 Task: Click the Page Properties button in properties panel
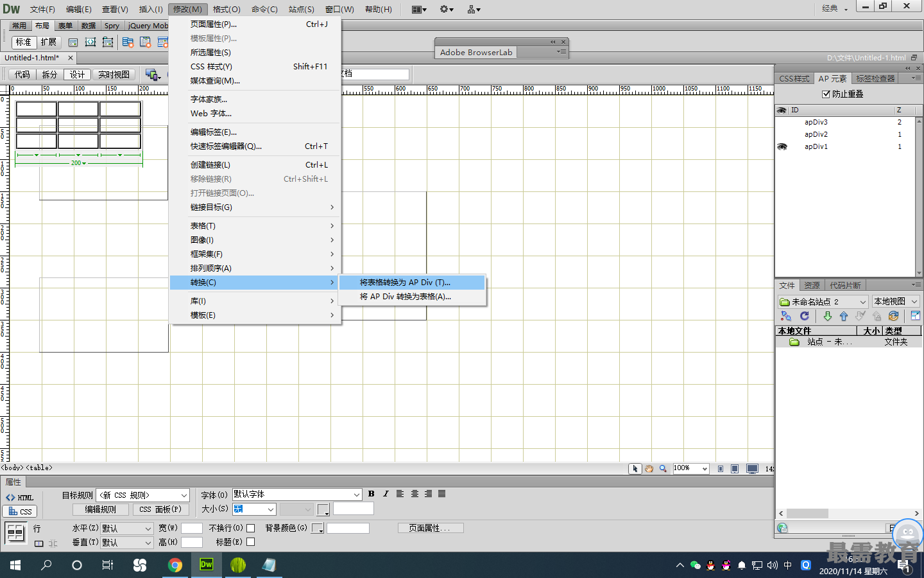(430, 528)
